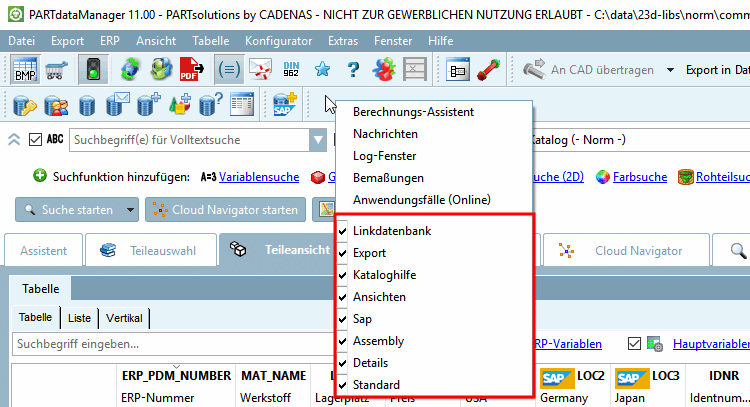Viewport: 750px width, 407px height.
Task: Expand the Suche starten dropdown arrow
Action: tap(130, 210)
